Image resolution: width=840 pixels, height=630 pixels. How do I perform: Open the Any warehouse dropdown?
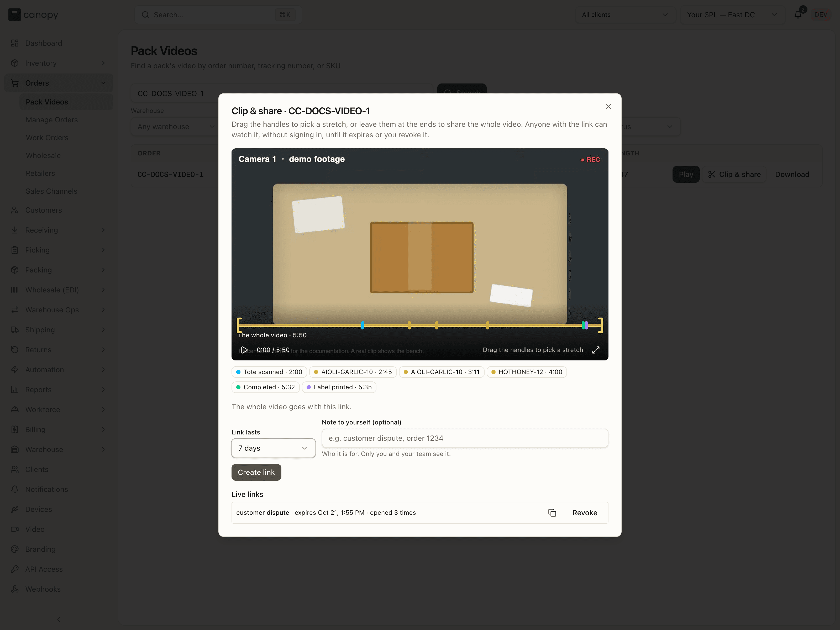(175, 127)
